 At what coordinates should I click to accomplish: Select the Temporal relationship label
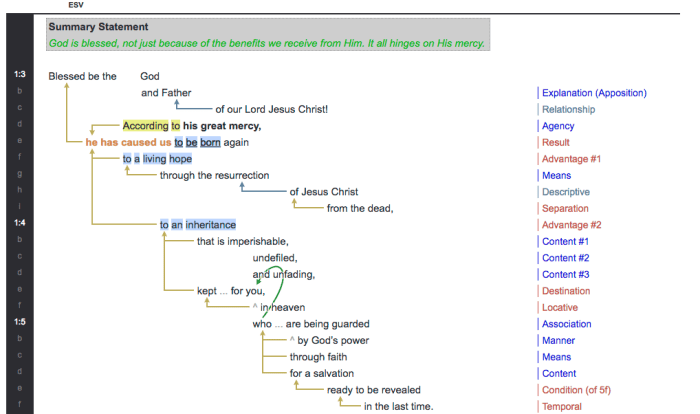click(564, 406)
